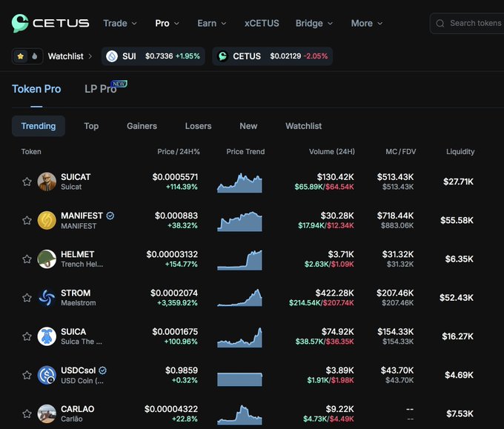Click the SUI token icon
The height and width of the screenshot is (429, 504).
pyautogui.click(x=112, y=56)
